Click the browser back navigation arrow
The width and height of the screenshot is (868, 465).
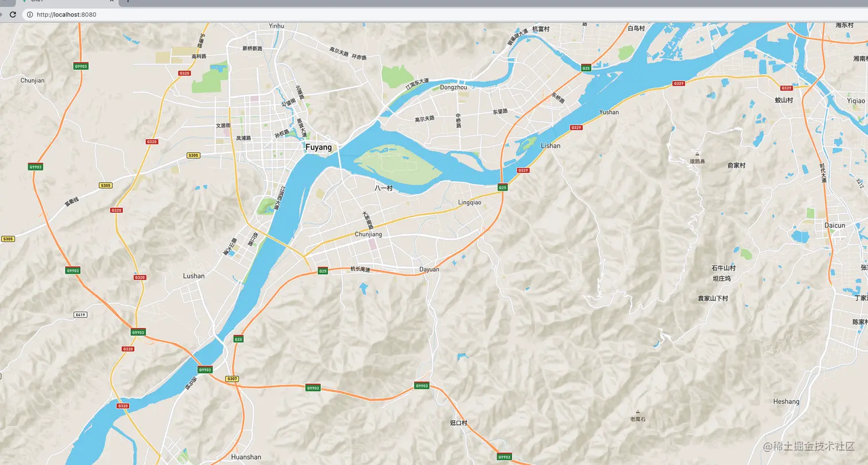pos(1,14)
